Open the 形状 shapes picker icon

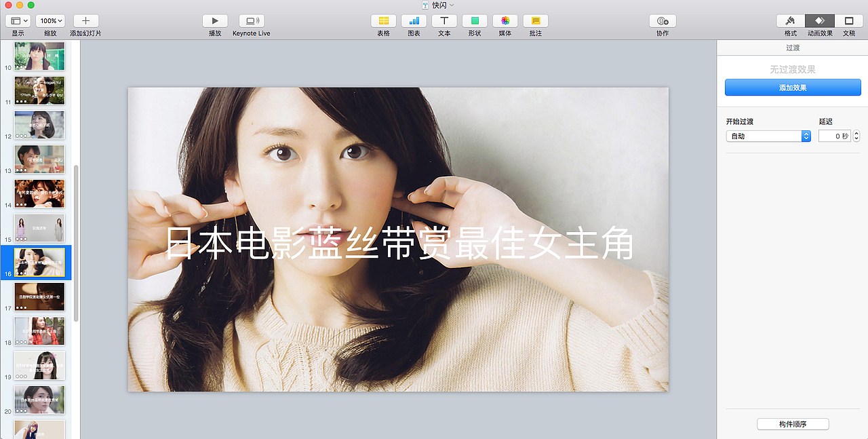point(475,21)
